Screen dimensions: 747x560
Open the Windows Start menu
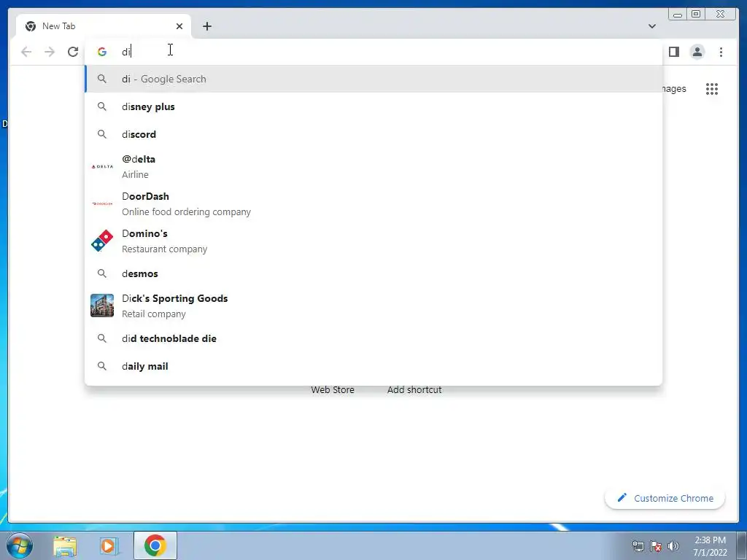[19, 545]
